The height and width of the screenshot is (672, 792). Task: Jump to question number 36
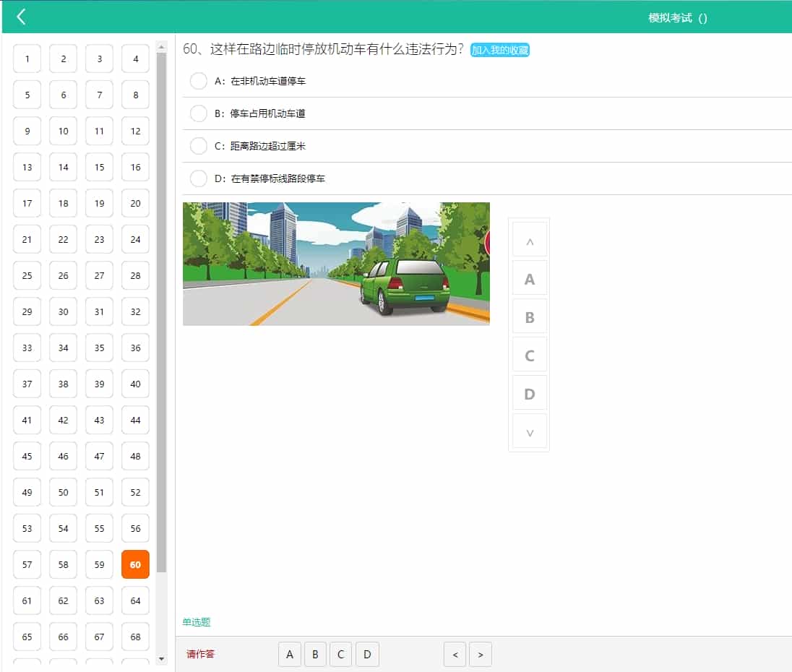point(135,348)
